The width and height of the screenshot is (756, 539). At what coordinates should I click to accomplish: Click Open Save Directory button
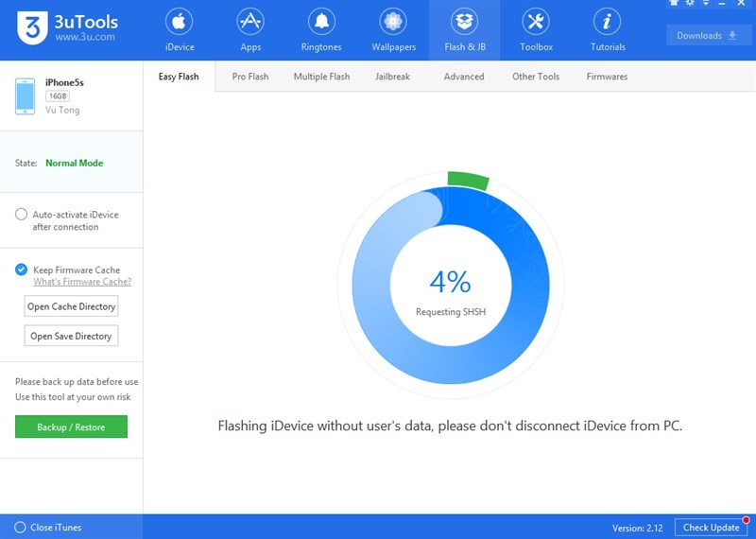pos(72,336)
